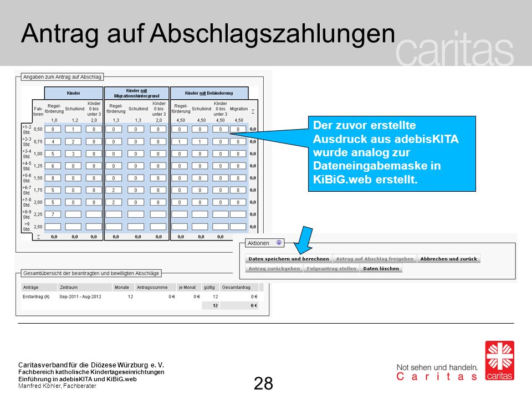The height and width of the screenshot is (399, 532).
Task: Click the slide number 28
Action: click(x=263, y=383)
